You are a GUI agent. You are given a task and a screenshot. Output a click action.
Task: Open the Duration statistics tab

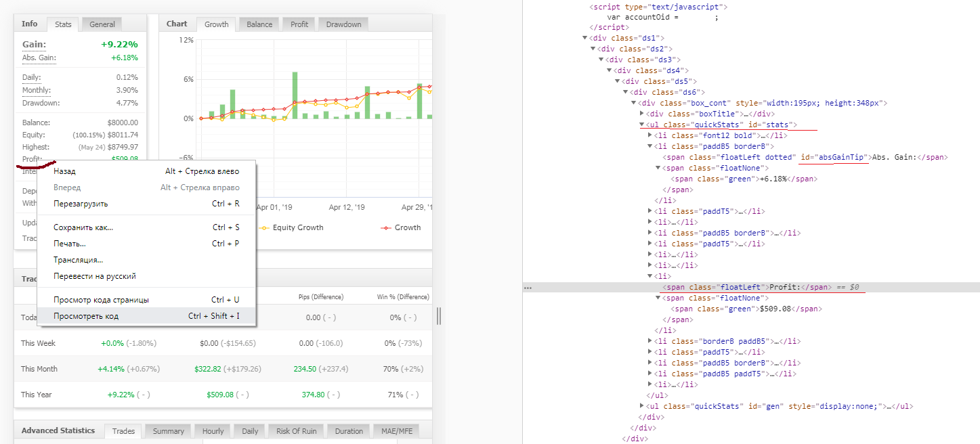[x=349, y=431]
